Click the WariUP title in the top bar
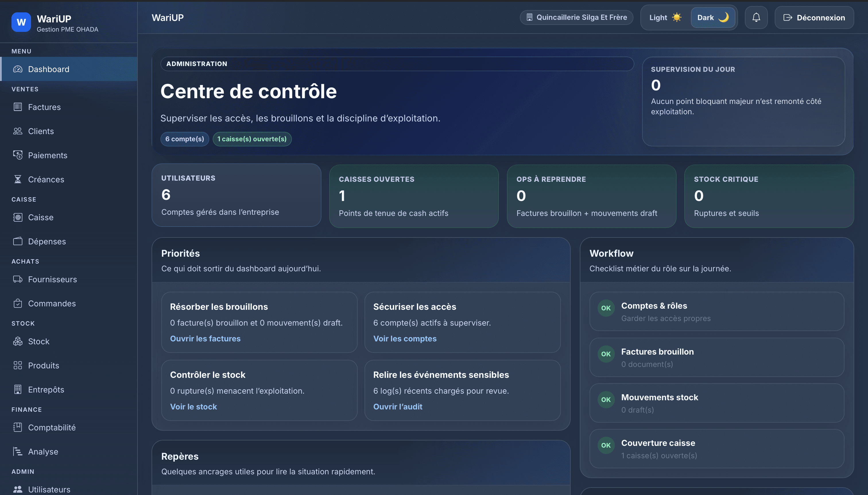 click(168, 18)
